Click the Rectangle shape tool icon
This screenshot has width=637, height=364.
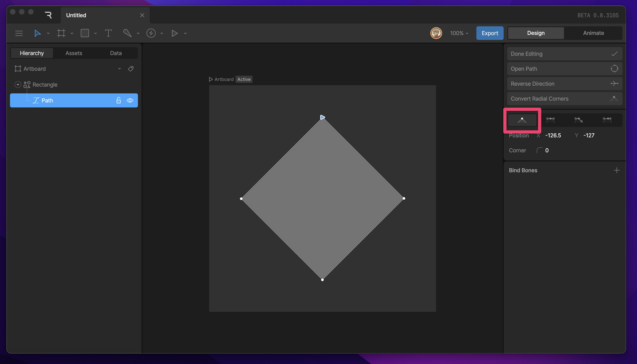85,33
